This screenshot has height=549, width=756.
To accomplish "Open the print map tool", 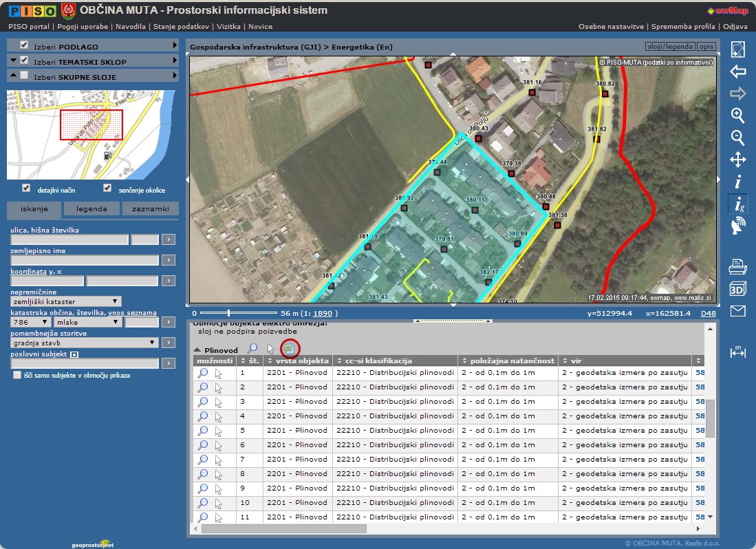I will (737, 266).
